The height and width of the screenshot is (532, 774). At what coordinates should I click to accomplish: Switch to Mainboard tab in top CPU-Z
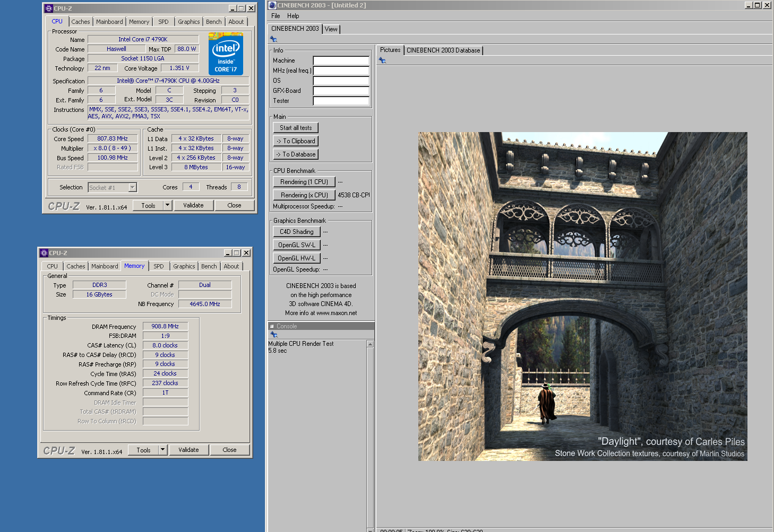click(109, 22)
